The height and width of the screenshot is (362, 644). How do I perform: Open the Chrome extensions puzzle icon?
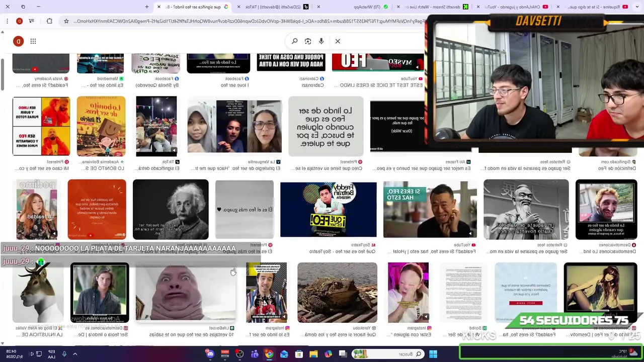click(49, 21)
